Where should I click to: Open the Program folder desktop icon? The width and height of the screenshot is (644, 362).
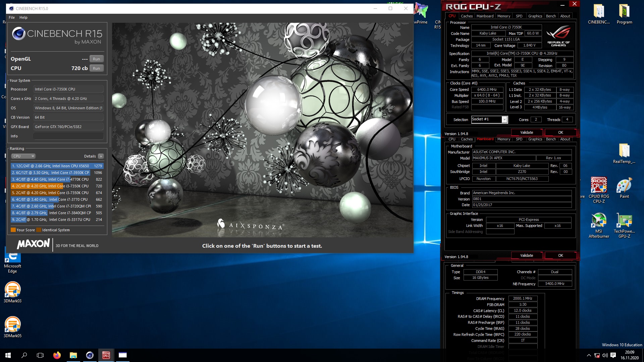coord(624,14)
